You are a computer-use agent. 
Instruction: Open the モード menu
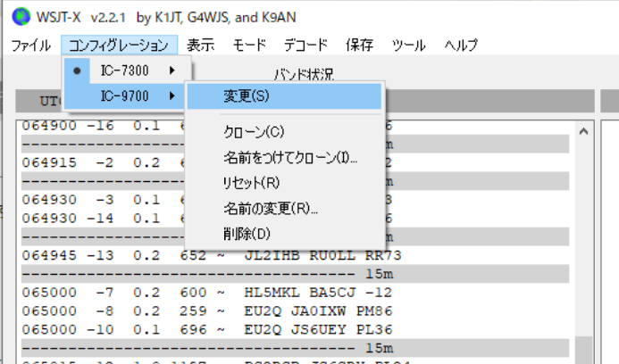tap(249, 45)
